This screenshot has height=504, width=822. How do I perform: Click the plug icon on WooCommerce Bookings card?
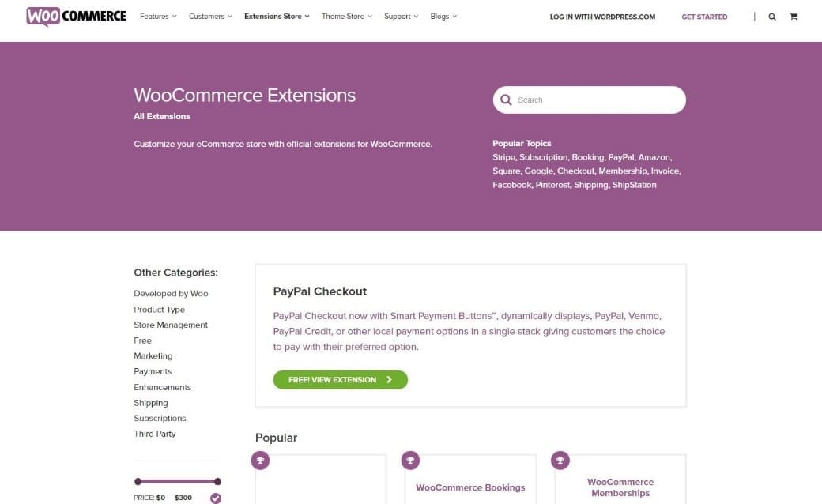(410, 459)
